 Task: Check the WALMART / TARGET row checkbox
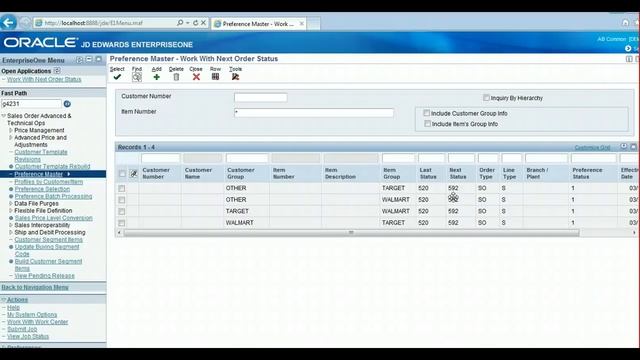122,223
